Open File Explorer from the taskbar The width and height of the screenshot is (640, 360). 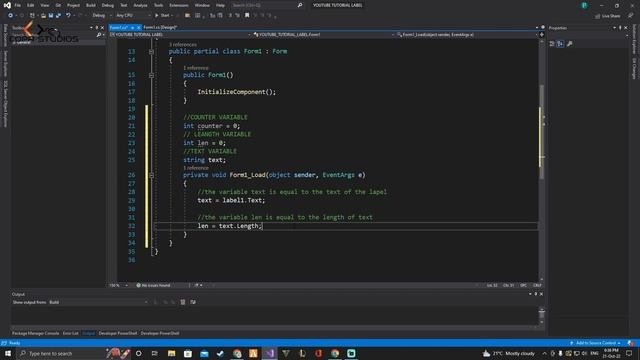tap(171, 353)
